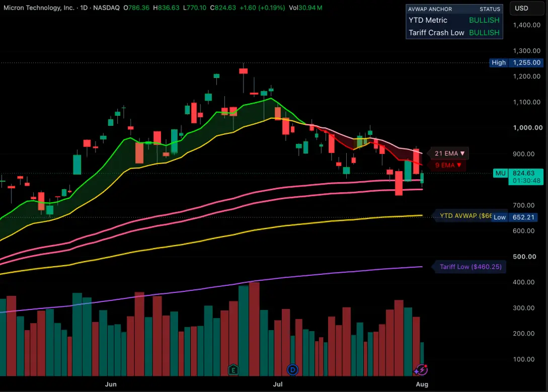Select the YTD AVWAP line label
Viewport: 548px width, 392px height.
(465, 216)
